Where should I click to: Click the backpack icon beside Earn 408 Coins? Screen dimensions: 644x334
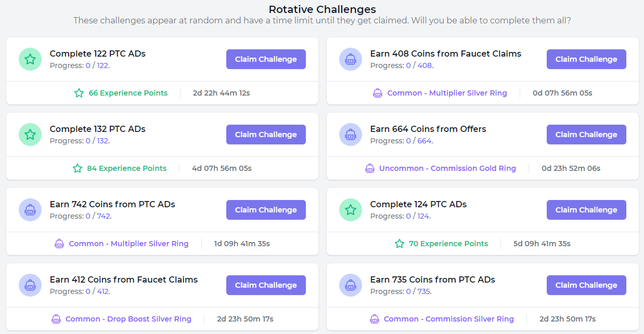point(351,59)
